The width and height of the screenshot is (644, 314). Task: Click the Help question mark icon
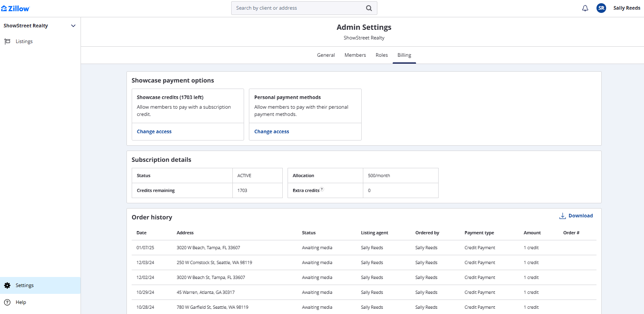tap(7, 302)
